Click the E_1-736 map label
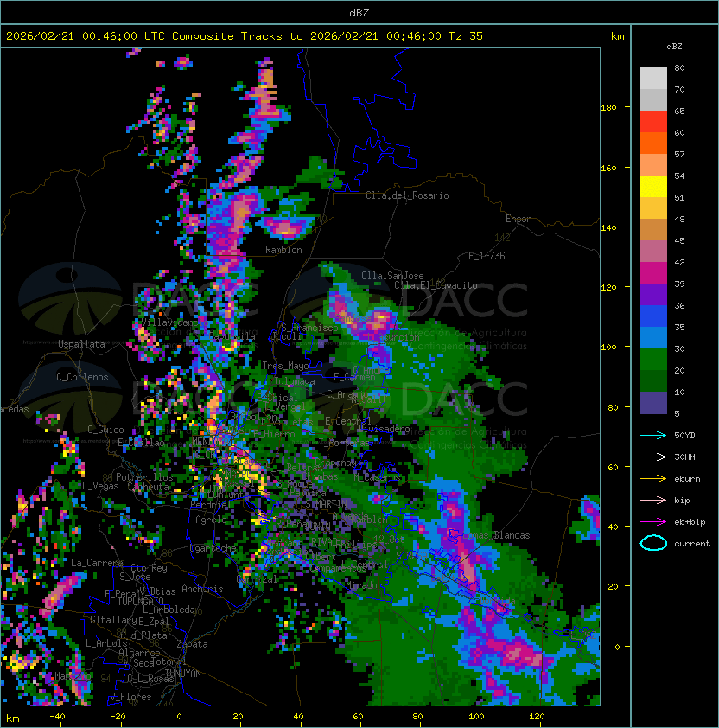Screen dimensions: 719x728 click(x=487, y=256)
